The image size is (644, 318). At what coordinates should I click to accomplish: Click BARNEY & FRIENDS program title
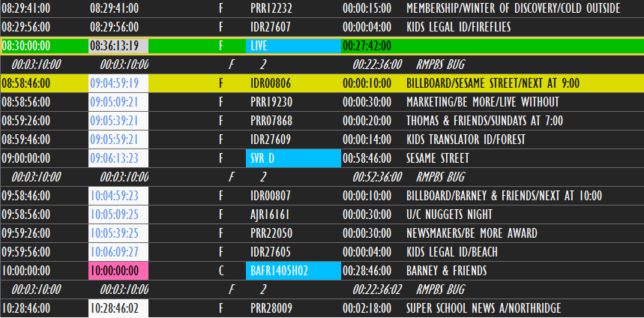(446, 271)
